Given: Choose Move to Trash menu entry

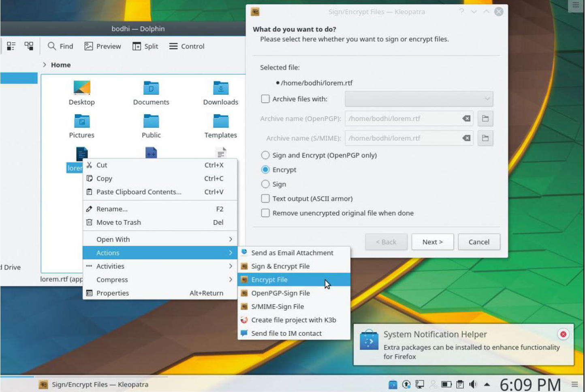Looking at the screenshot, I should [160, 222].
